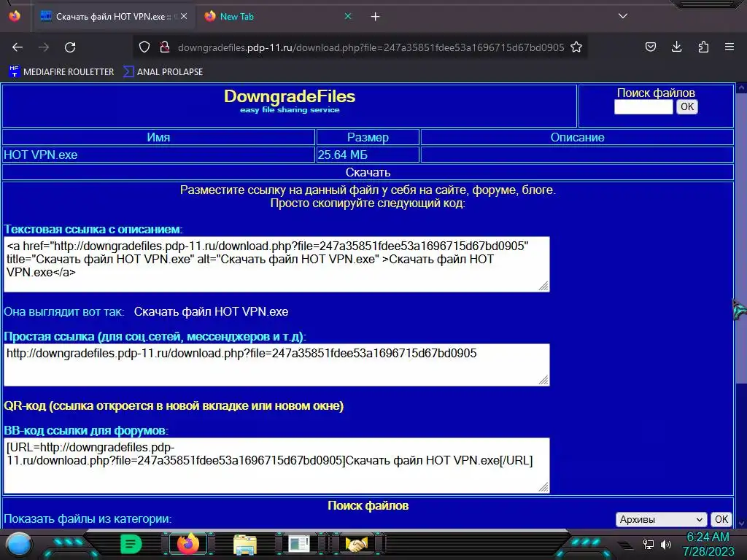Click HOT VPN.exe file name cell
The width and height of the screenshot is (747, 560).
[x=158, y=155]
